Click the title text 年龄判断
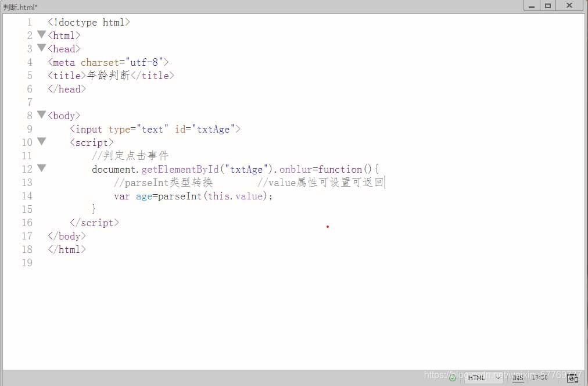This screenshot has height=386, width=588. pyautogui.click(x=109, y=76)
